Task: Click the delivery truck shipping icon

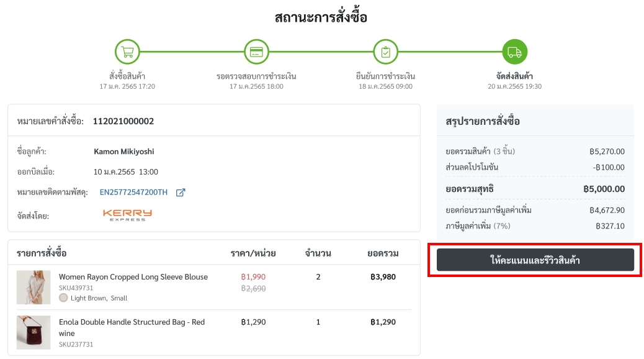Action: 514,52
